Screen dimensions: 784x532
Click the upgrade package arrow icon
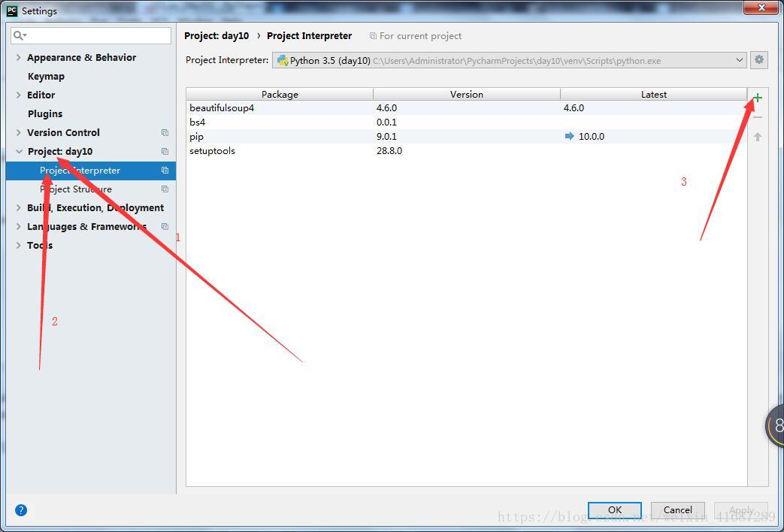tap(758, 137)
